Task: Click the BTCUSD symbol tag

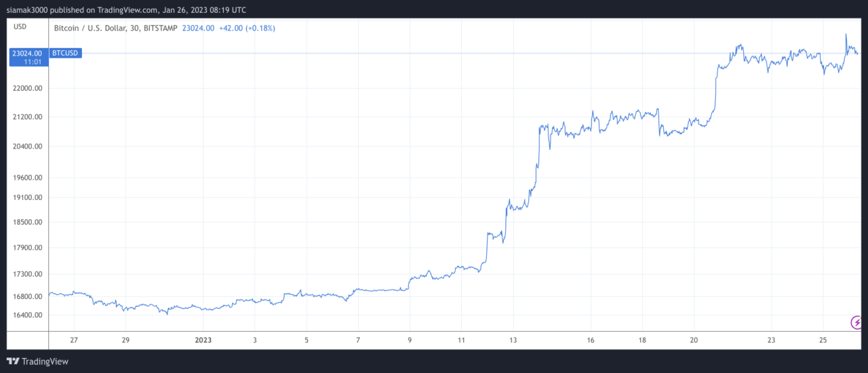Action: (65, 53)
